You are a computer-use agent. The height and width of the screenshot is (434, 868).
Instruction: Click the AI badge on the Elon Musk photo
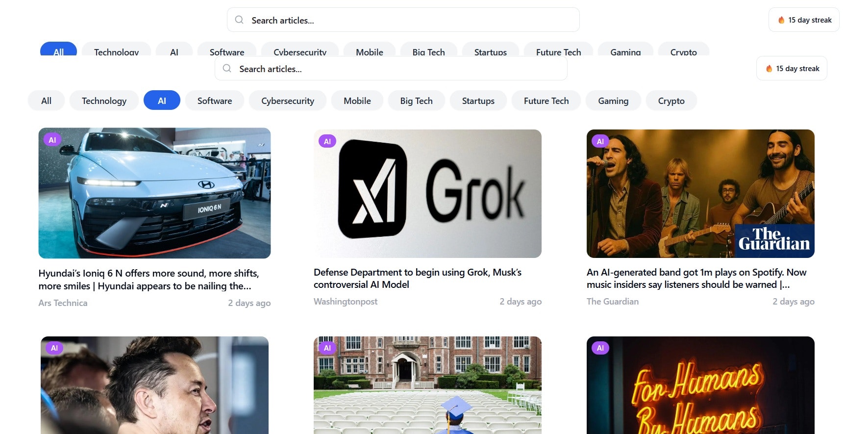(x=54, y=348)
